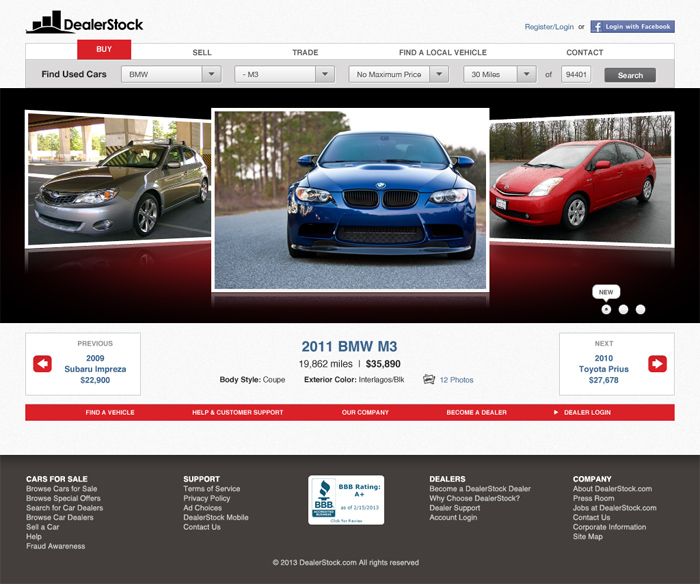Click Jobs at DealerStock.com link
This screenshot has width=700, height=584.
click(x=615, y=508)
